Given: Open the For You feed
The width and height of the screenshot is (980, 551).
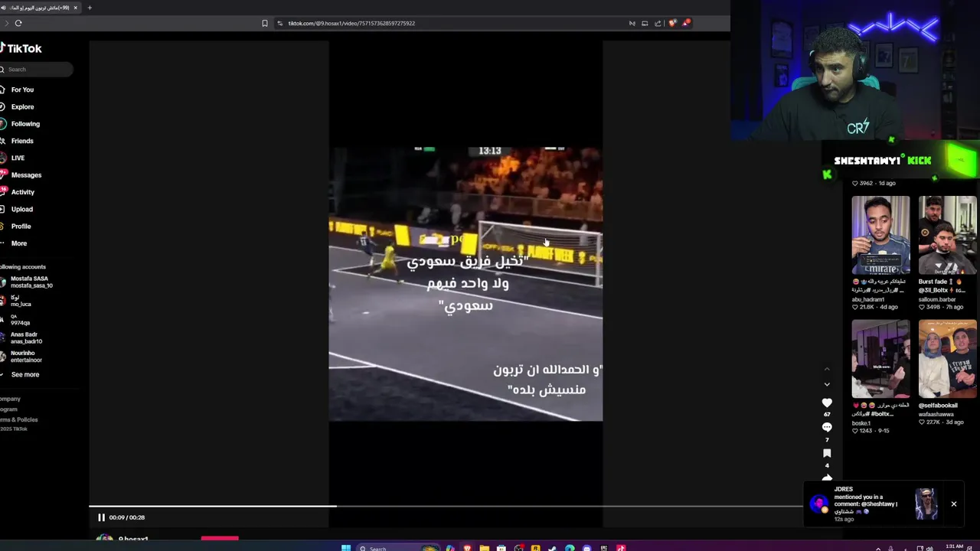Looking at the screenshot, I should 18,90.
